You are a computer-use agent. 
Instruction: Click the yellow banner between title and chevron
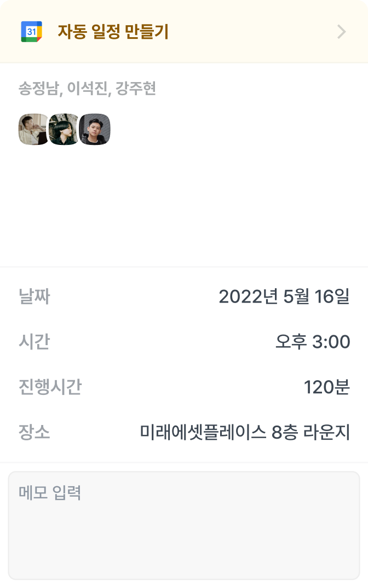coord(252,32)
